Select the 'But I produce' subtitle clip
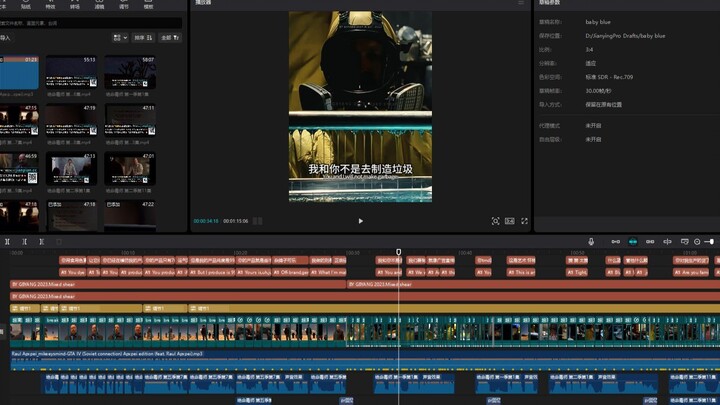This screenshot has height=405, width=720. click(212, 272)
